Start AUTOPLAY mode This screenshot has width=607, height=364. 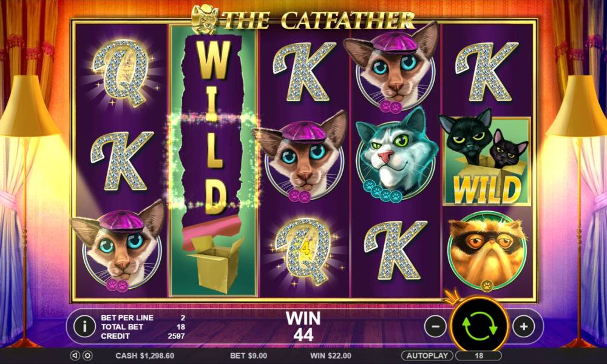(427, 356)
